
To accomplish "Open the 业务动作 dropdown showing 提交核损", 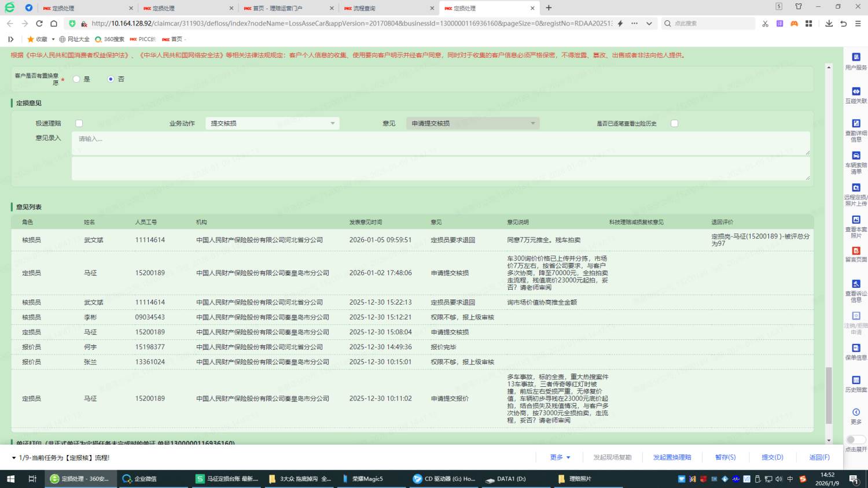I will click(272, 123).
